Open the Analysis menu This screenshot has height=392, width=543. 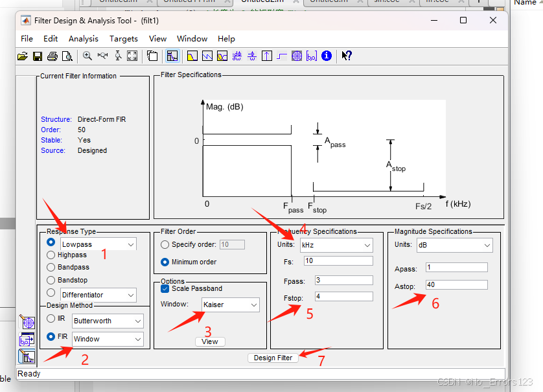[83, 38]
